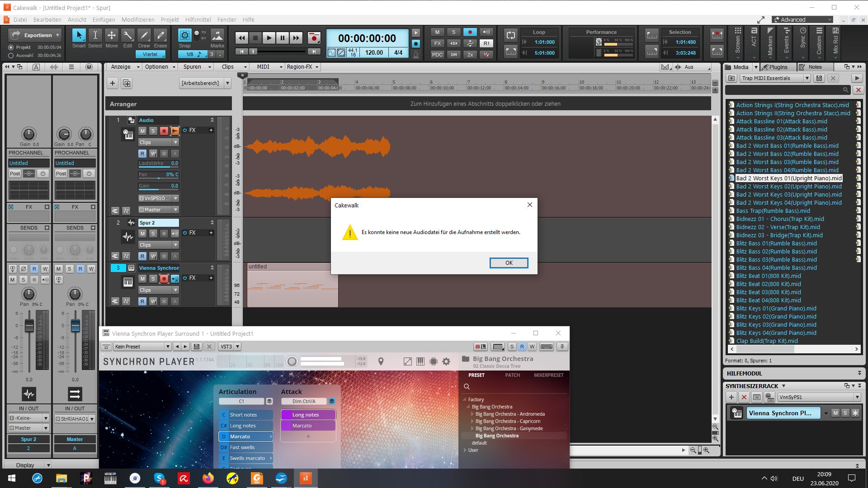Screen dimensions: 868x488
Task: Select the Smart tool
Action: pyautogui.click(x=79, y=36)
